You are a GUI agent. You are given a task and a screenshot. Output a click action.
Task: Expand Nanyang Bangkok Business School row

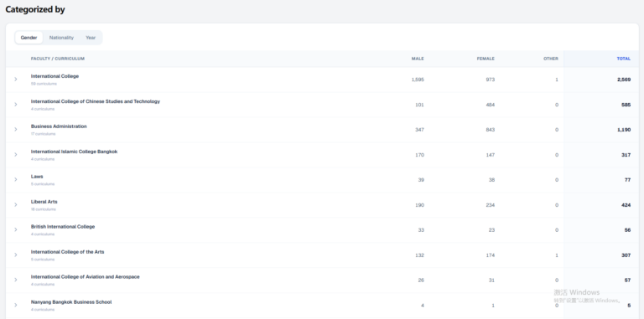click(x=16, y=305)
